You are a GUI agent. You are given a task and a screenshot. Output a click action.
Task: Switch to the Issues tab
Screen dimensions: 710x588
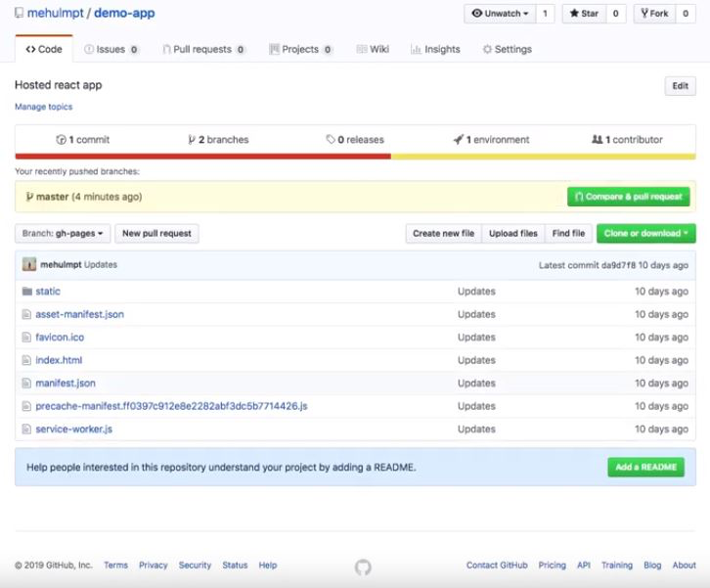(111, 49)
